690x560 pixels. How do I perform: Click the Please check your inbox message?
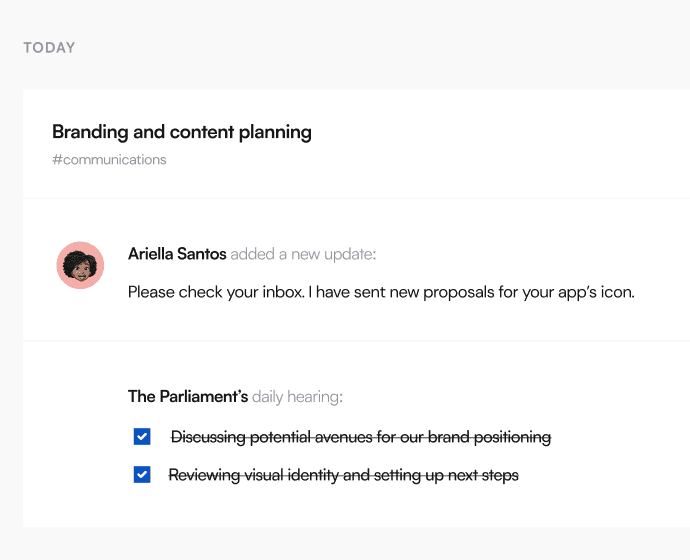coord(381,292)
